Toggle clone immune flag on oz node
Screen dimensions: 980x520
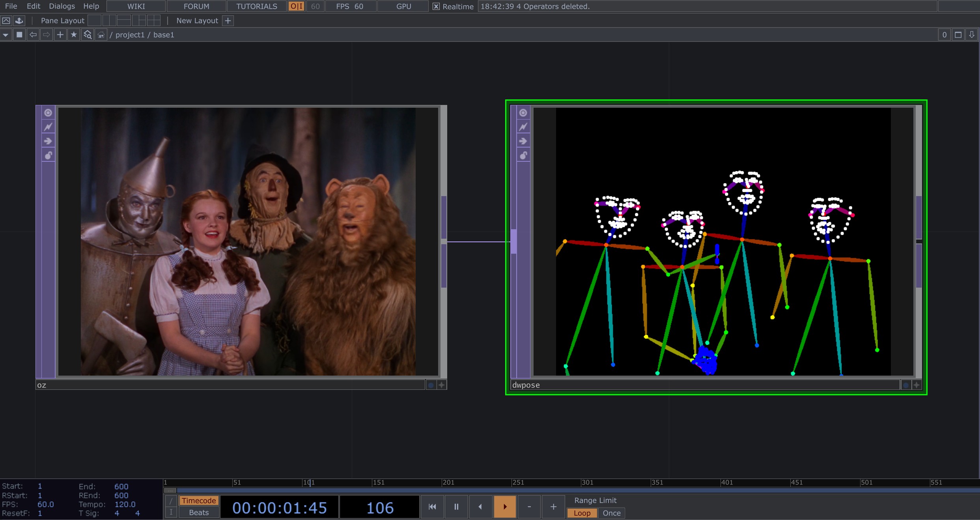(x=48, y=127)
